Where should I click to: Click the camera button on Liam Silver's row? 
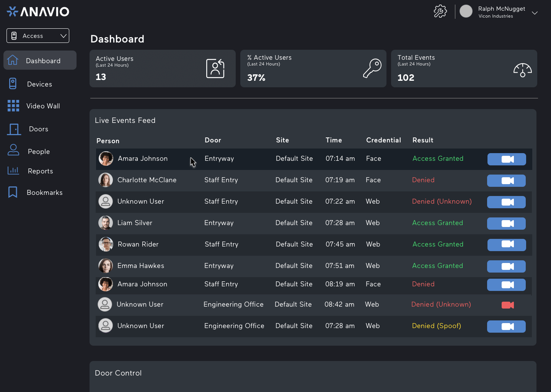click(506, 224)
